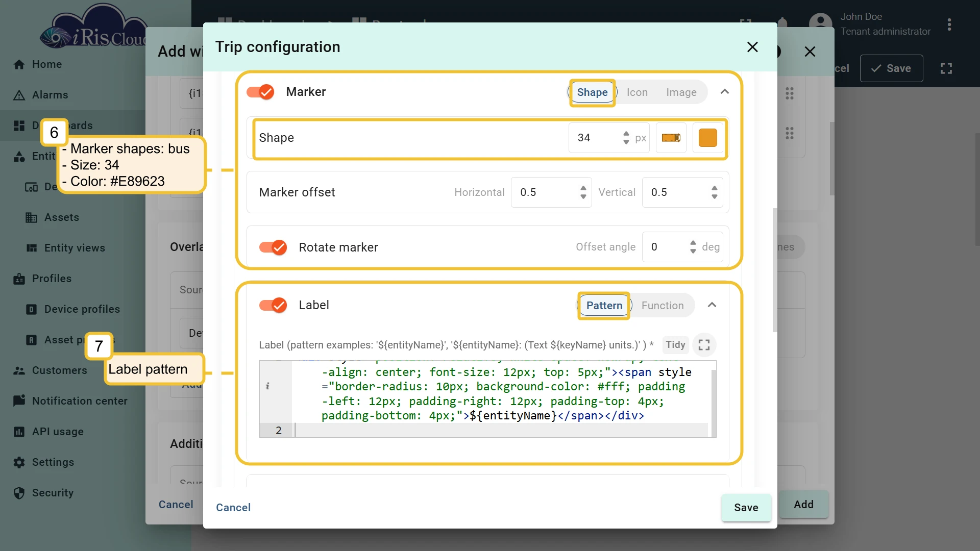This screenshot has width=980, height=551.
Task: Cancel the Add widget dialog
Action: [x=176, y=505]
